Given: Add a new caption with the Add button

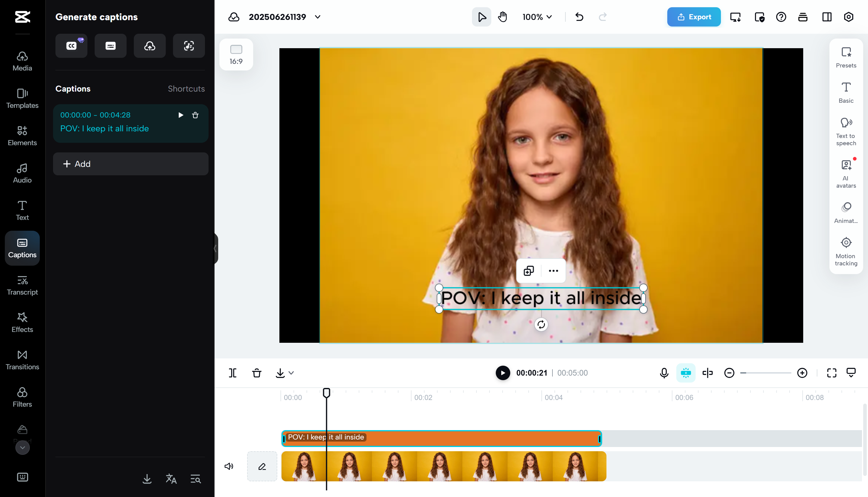Looking at the screenshot, I should (x=131, y=164).
